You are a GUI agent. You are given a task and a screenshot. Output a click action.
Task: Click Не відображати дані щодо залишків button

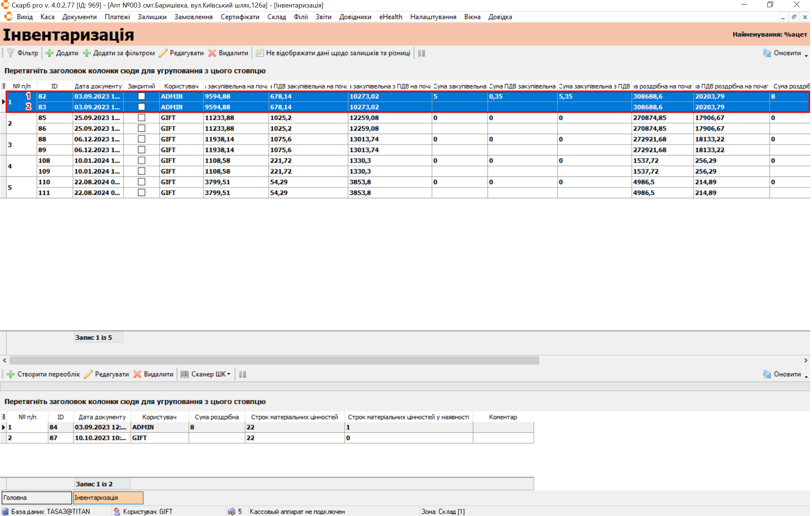(333, 53)
